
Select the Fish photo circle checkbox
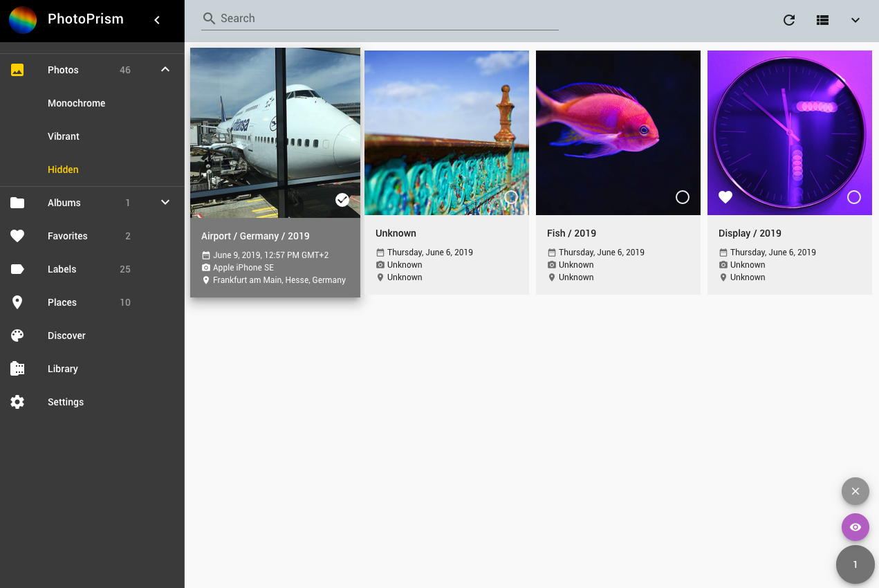[682, 197]
